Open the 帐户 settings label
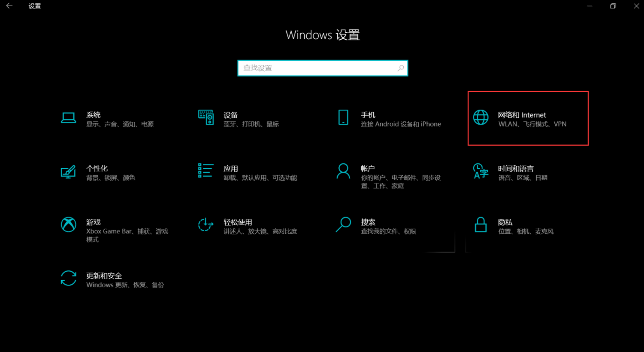Image resolution: width=644 pixels, height=352 pixels. click(x=368, y=169)
